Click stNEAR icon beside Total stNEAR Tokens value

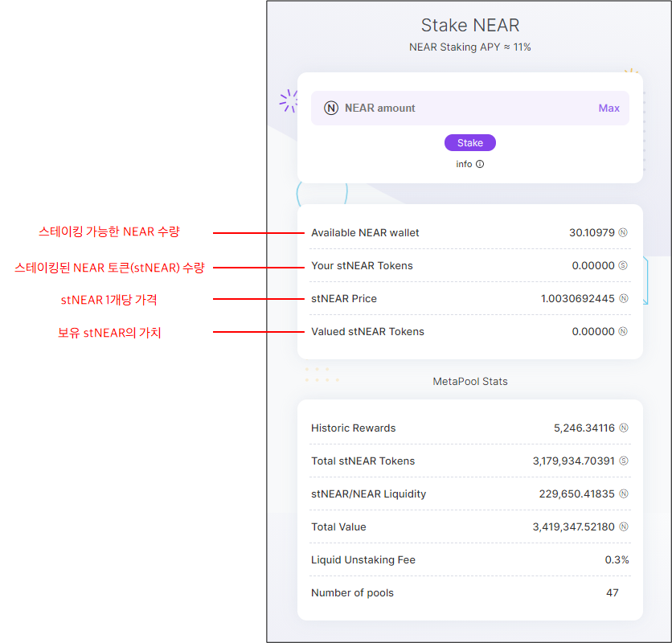coord(624,461)
